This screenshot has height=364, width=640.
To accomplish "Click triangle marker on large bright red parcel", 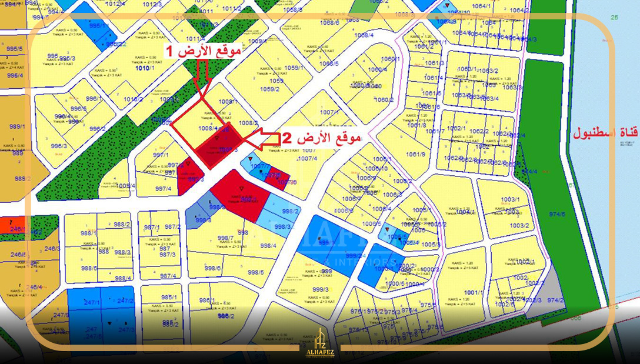I will (241, 188).
